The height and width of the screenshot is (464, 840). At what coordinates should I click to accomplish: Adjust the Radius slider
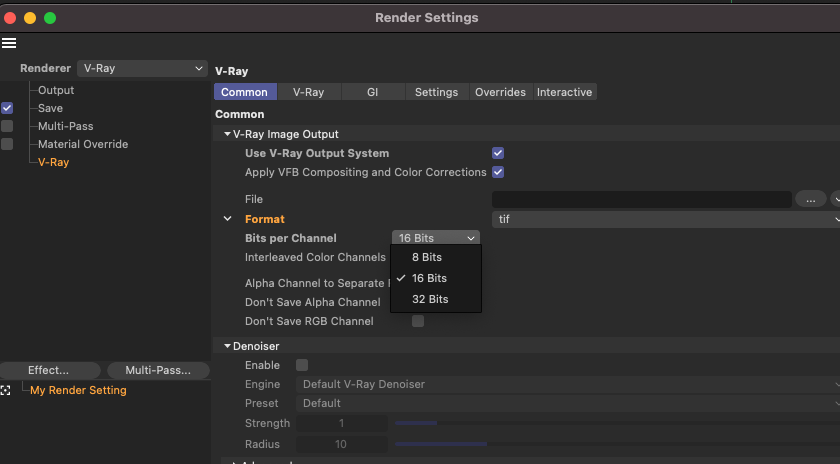[616, 444]
